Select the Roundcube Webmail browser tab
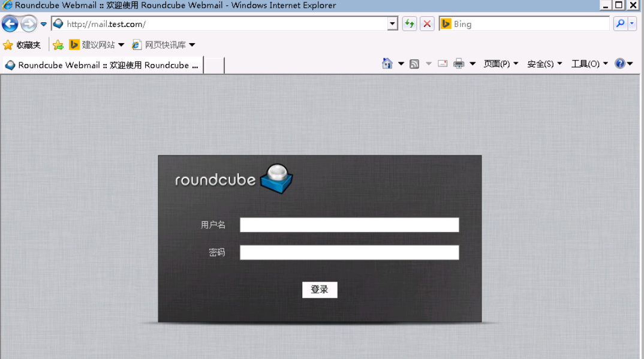The width and height of the screenshot is (644, 359). (103, 65)
